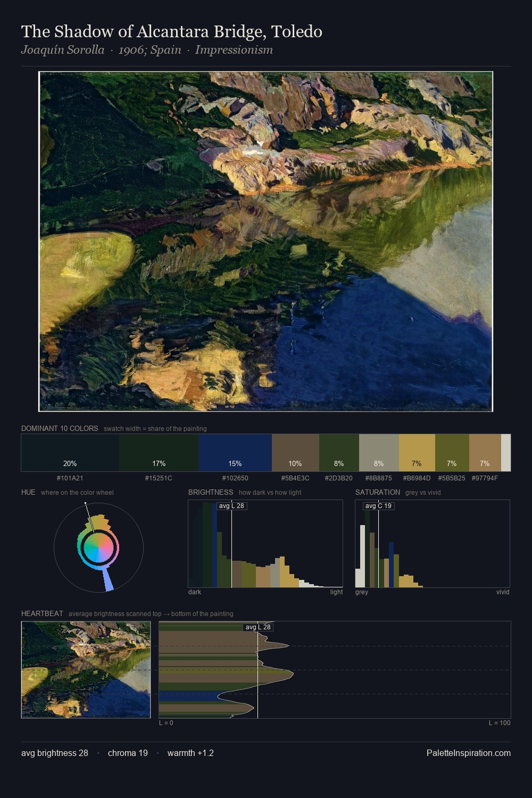
Task: Click 'chroma 19' in footer
Action: (x=128, y=753)
